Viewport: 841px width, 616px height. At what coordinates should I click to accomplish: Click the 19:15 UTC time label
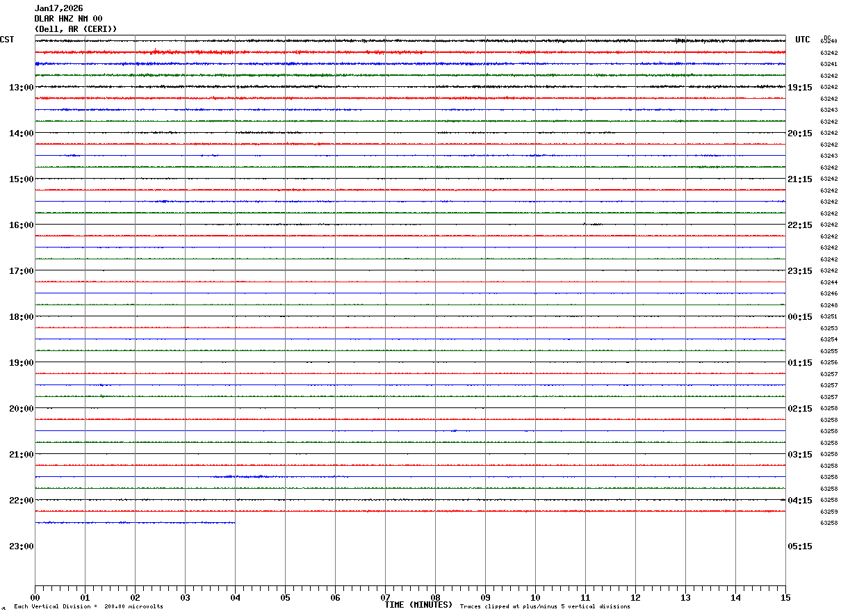click(x=800, y=88)
